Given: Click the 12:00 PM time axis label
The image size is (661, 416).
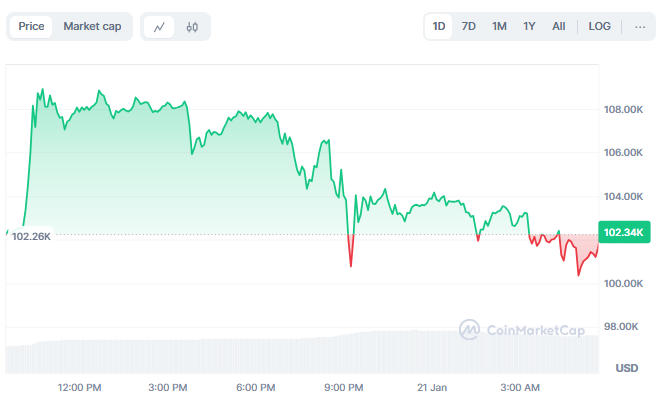Looking at the screenshot, I should 79,387.
